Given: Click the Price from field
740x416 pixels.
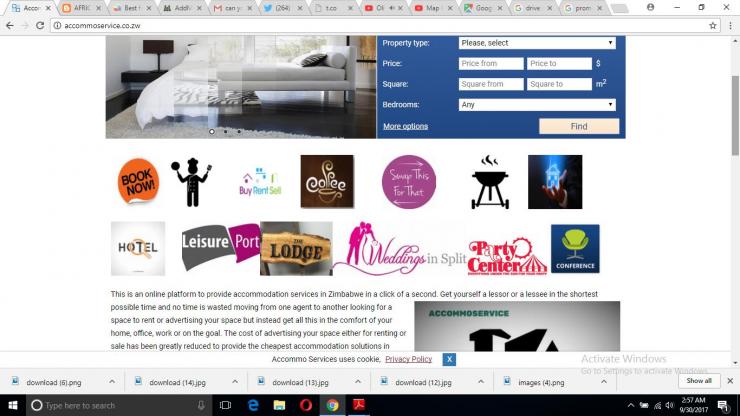Looking at the screenshot, I should tap(491, 63).
